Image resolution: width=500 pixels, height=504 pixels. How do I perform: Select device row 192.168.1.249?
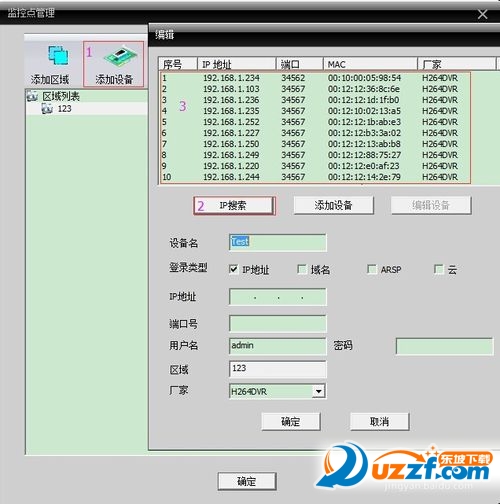coord(315,155)
